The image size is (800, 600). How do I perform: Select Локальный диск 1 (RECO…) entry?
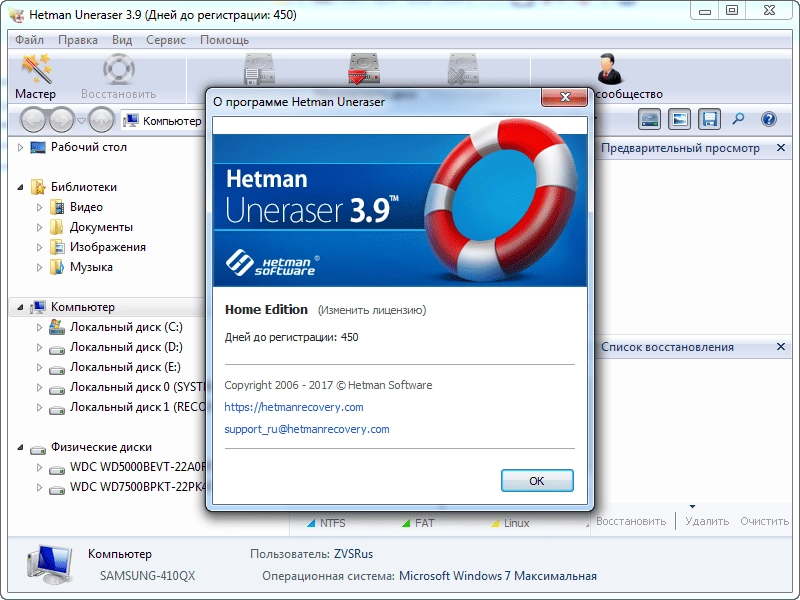coord(137,407)
